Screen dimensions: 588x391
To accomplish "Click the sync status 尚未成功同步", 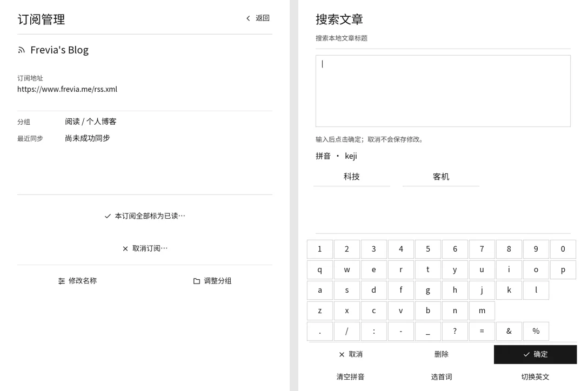I will pos(87,138).
